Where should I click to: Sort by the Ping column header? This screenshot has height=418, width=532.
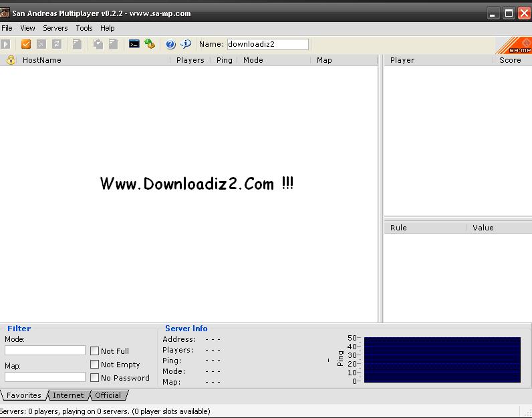click(225, 60)
